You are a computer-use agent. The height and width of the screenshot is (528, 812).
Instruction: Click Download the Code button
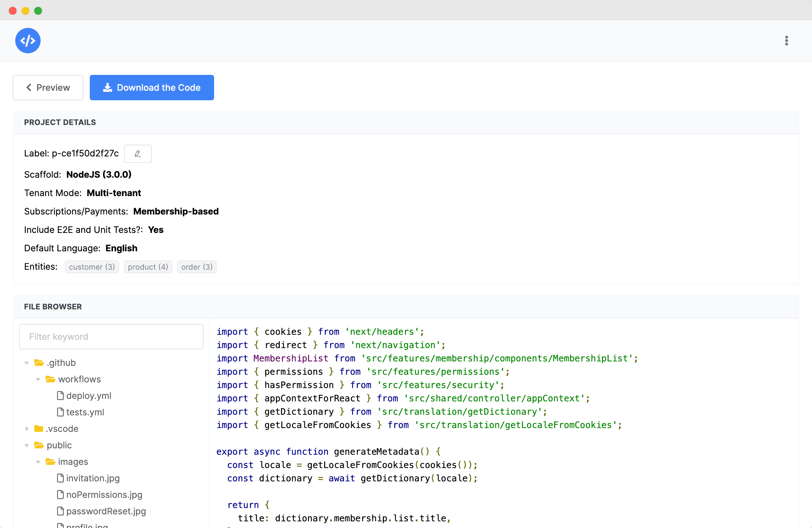152,88
